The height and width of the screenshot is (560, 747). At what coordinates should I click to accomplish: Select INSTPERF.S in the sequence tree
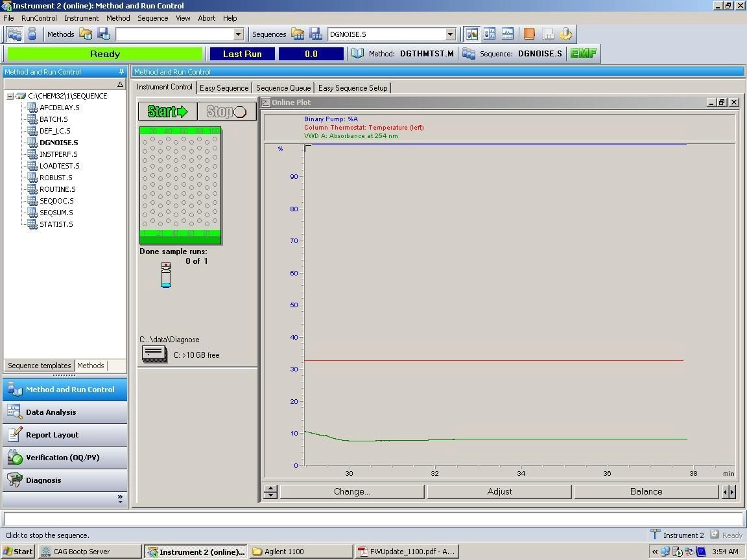pyautogui.click(x=58, y=154)
